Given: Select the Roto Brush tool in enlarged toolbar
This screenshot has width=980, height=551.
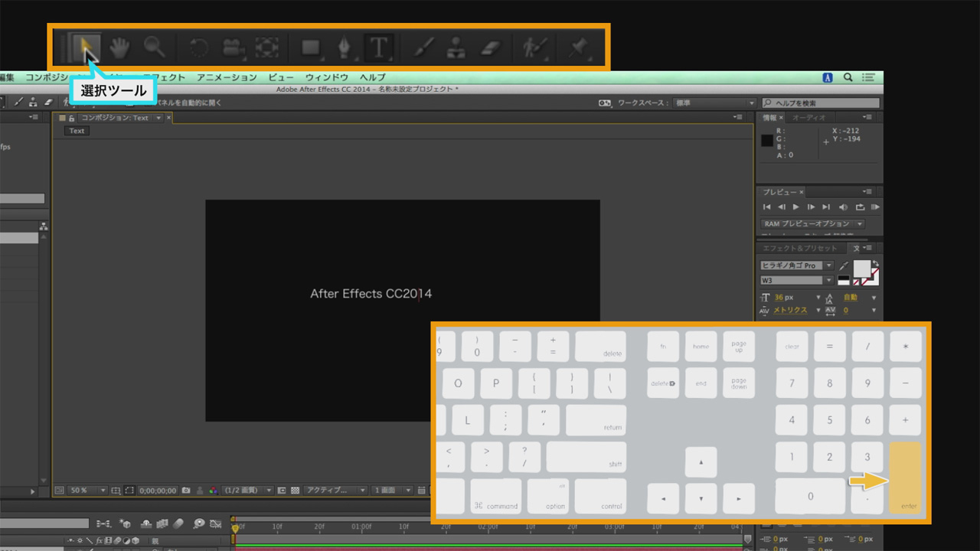Looking at the screenshot, I should [x=534, y=48].
